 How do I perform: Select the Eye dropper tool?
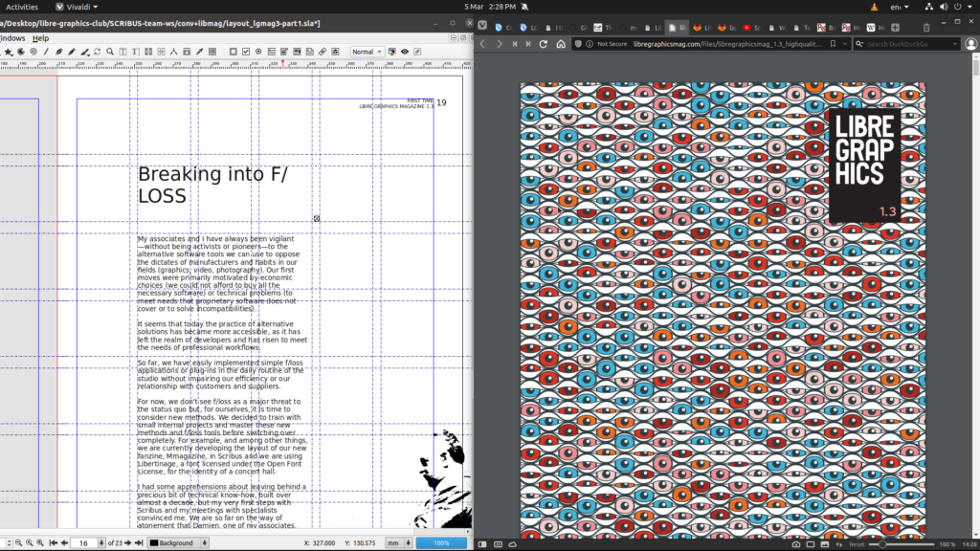[199, 52]
